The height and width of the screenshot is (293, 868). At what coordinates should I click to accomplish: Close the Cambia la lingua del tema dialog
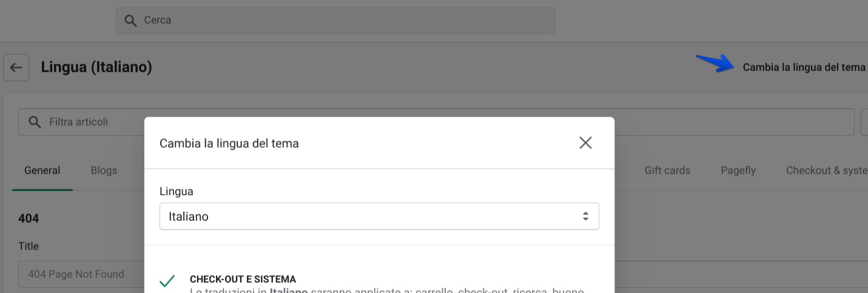tap(585, 143)
